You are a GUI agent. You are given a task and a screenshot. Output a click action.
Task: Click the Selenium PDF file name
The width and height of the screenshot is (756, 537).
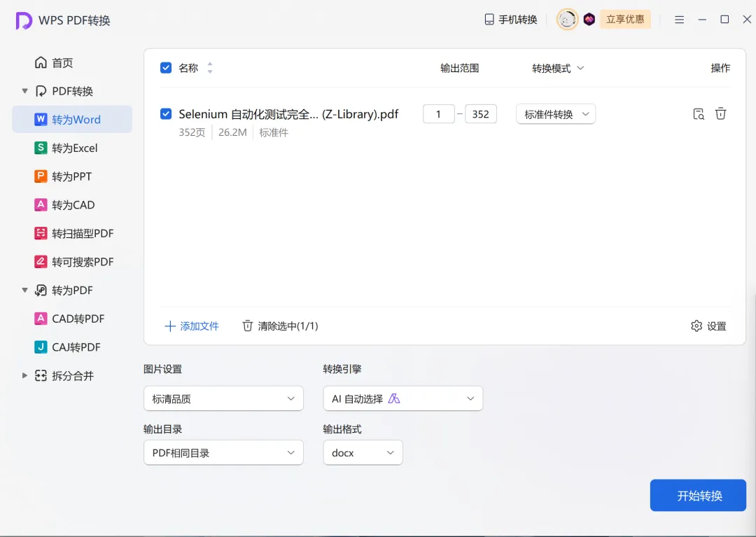point(288,114)
